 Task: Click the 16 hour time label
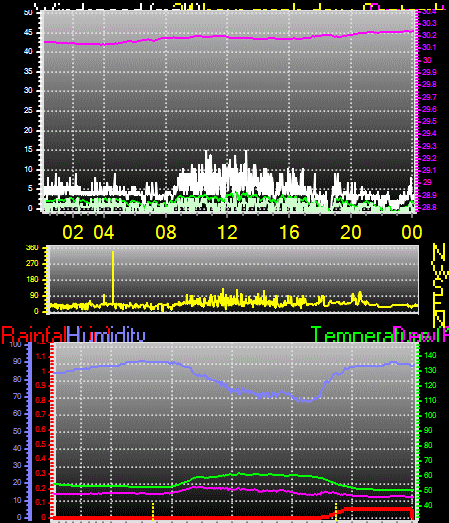tap(289, 232)
